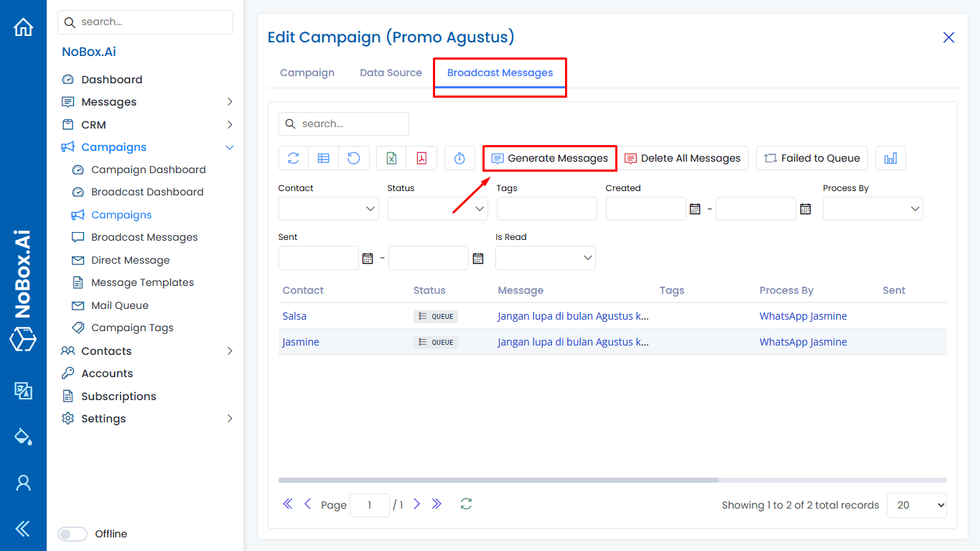Export messages to PDF
The image size is (980, 551).
[x=421, y=157]
